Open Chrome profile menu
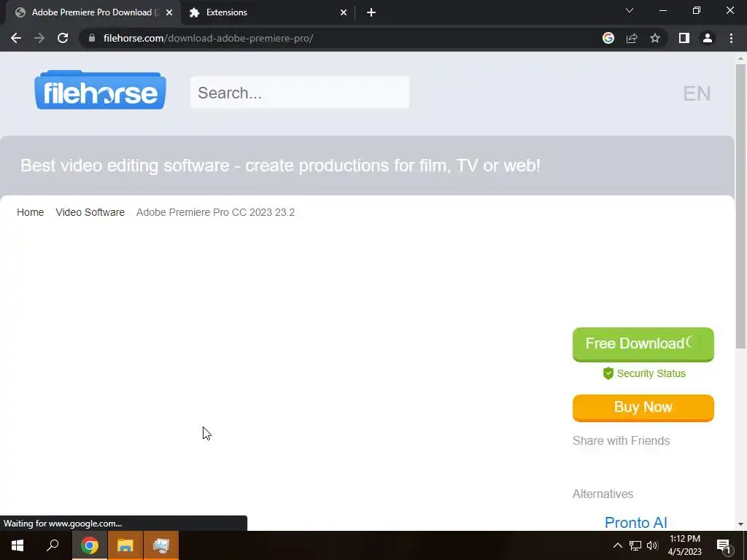747x560 pixels. tap(708, 38)
